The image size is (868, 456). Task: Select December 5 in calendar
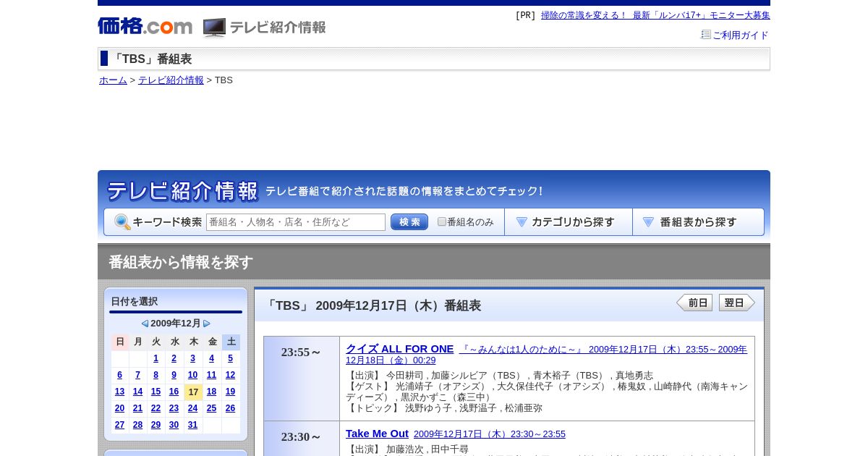[x=230, y=358]
